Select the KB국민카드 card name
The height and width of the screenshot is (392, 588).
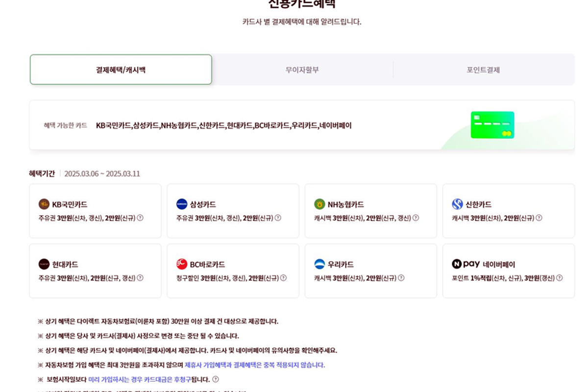coord(70,204)
